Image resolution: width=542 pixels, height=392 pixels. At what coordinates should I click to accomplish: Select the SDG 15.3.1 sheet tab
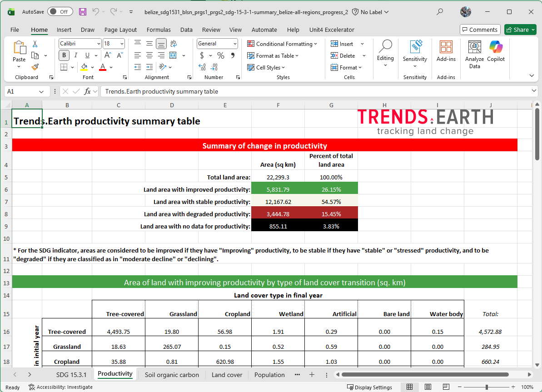coord(71,375)
